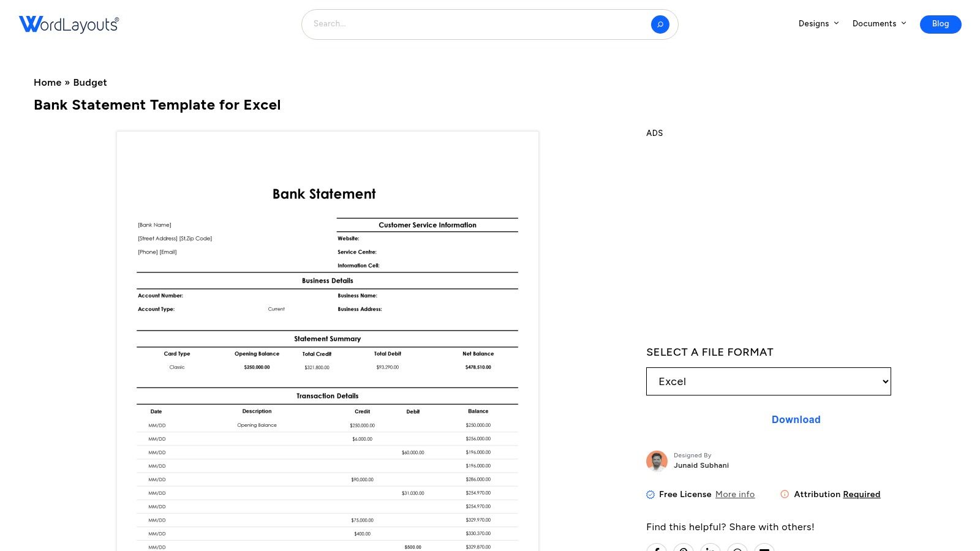Share via WhatsApp
This screenshot has width=980, height=551.
737,547
